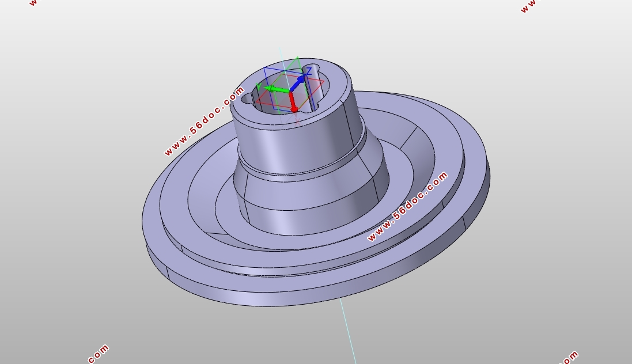632x364 pixels.
Task: Select the red X axis arrow
Action: (293, 103)
